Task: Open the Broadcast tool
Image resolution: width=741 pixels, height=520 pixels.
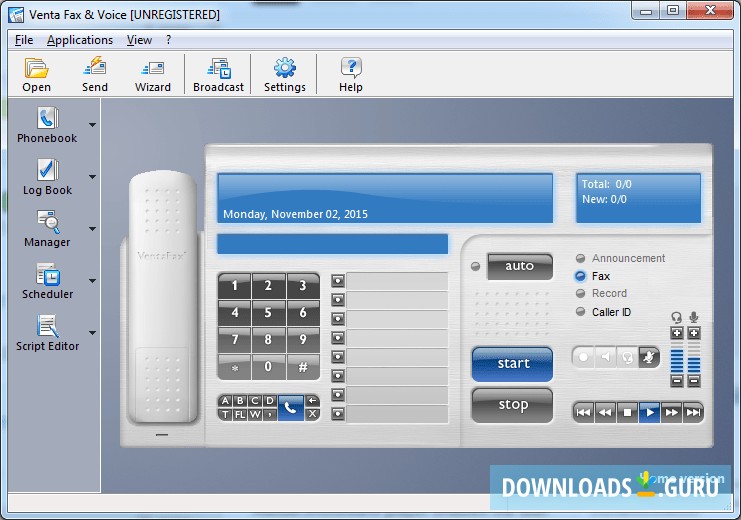Action: (218, 74)
